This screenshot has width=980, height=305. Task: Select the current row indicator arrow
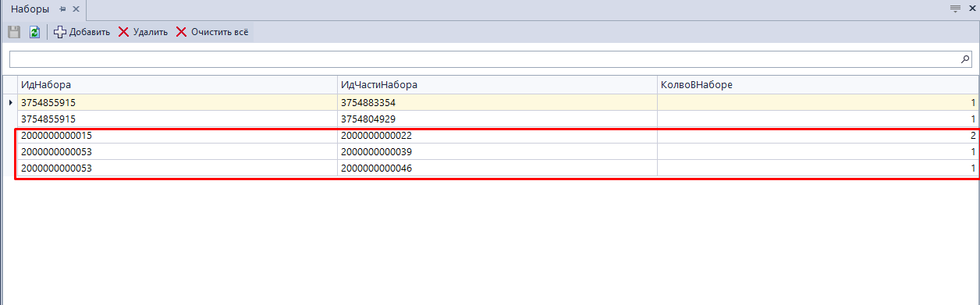point(9,102)
